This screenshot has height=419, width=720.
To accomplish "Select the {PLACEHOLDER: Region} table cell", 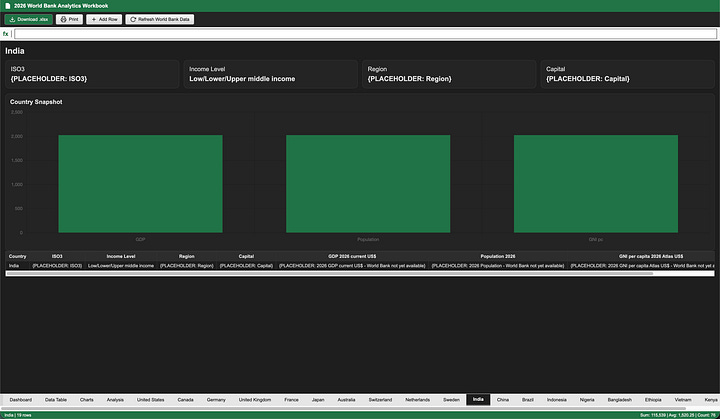I will pos(186,266).
